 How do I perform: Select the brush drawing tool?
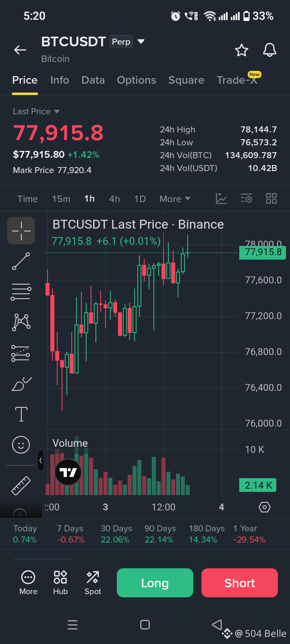pos(21,384)
